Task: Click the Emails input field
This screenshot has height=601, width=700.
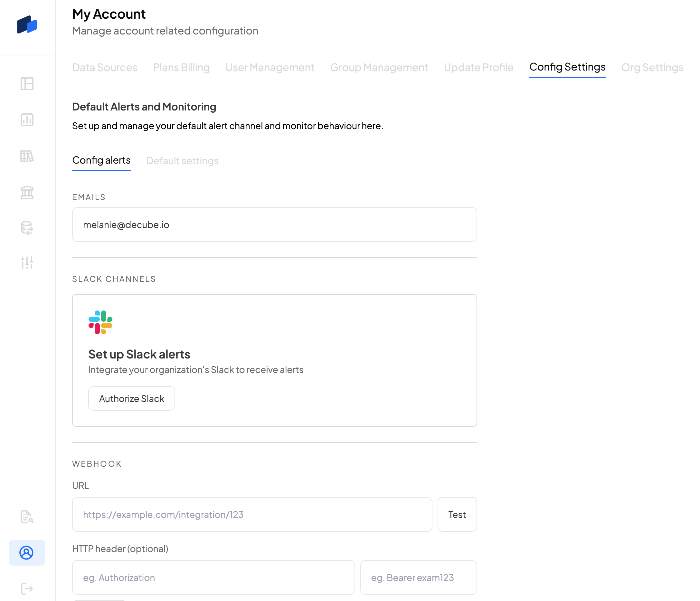Action: pos(274,225)
